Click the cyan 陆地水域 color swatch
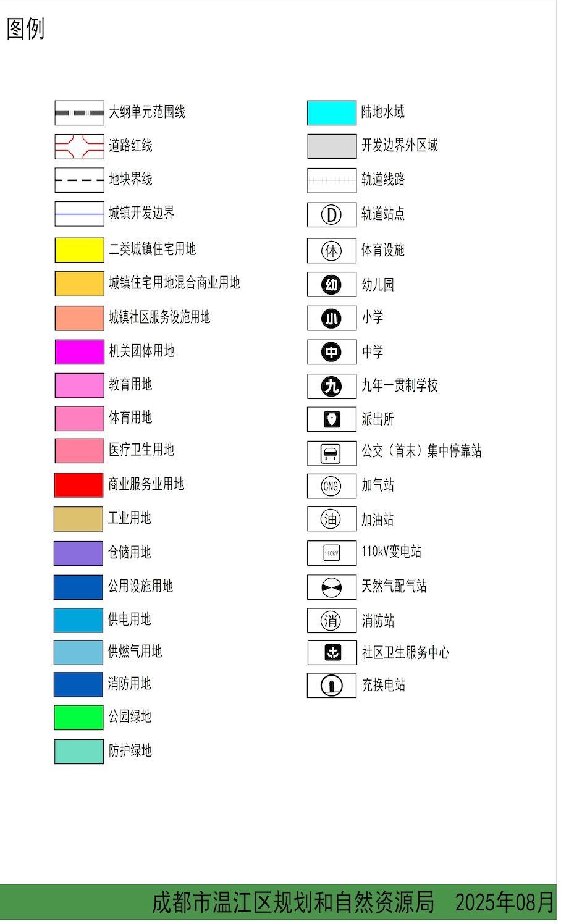 [332, 113]
